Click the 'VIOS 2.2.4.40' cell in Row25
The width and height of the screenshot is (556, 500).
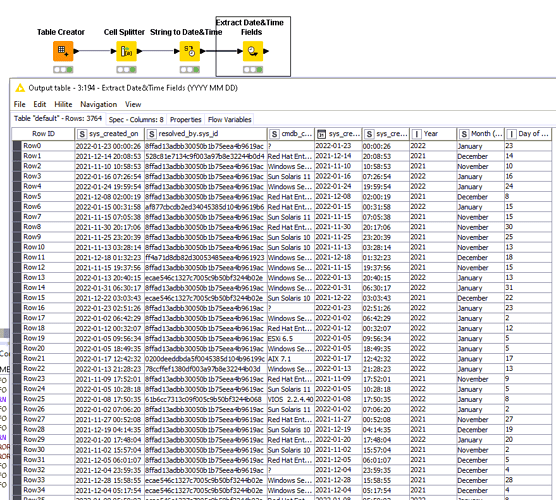[x=291, y=399]
